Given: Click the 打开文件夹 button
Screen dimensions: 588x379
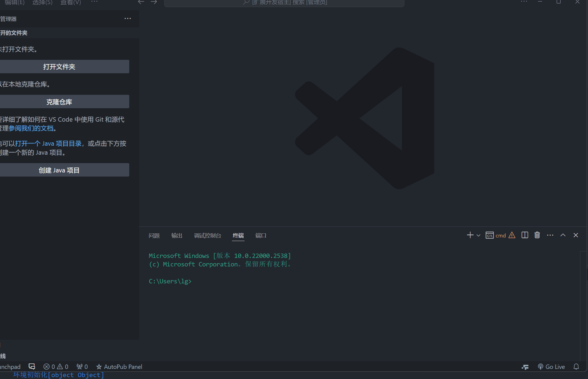Looking at the screenshot, I should point(59,67).
